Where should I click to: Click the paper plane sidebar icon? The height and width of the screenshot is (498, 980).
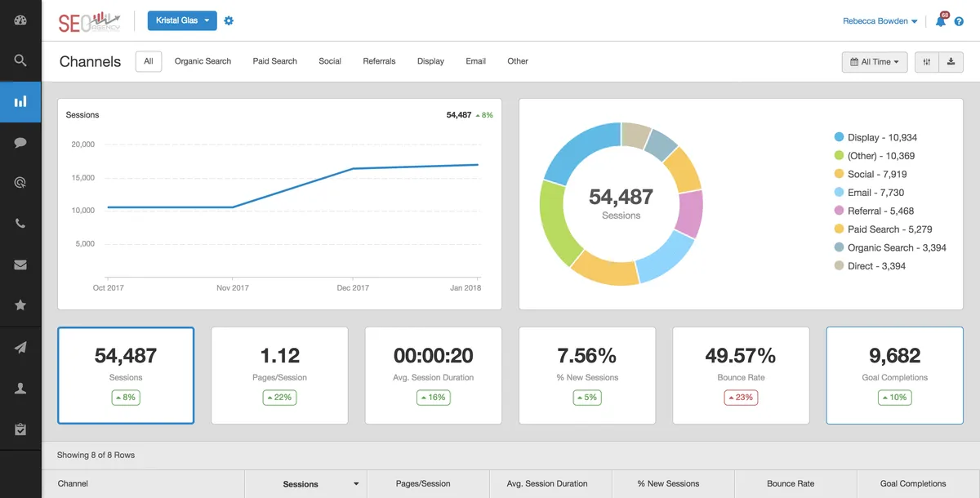pos(20,348)
